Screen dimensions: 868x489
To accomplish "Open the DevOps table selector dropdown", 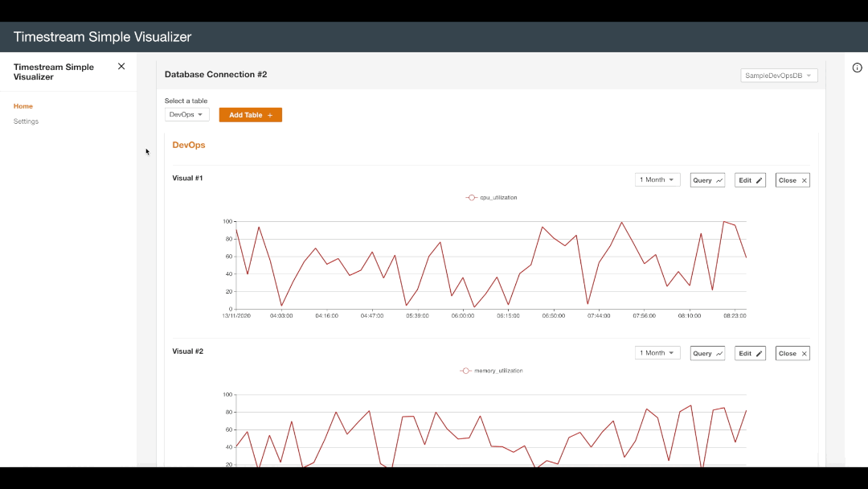I will click(x=186, y=115).
